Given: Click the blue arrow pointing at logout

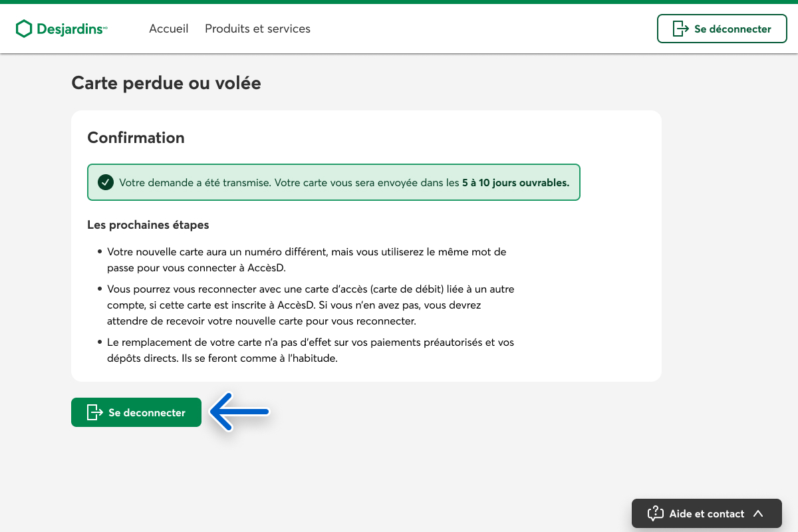Looking at the screenshot, I should 239,412.
